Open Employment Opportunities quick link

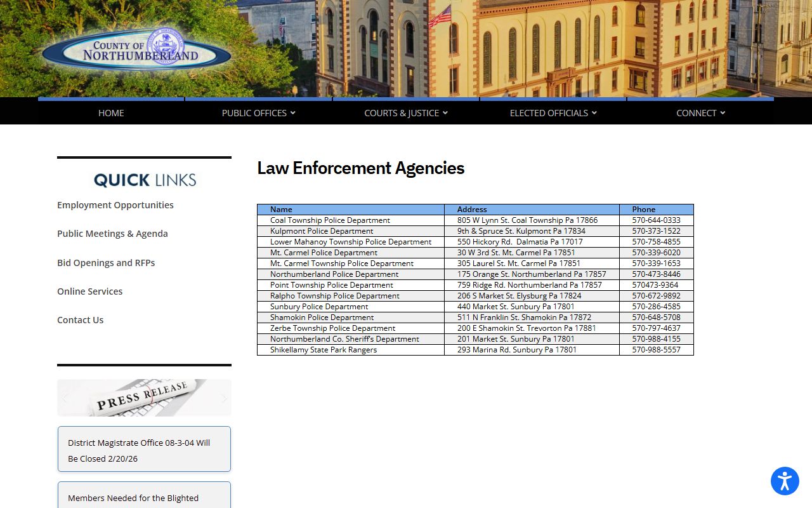coord(115,205)
